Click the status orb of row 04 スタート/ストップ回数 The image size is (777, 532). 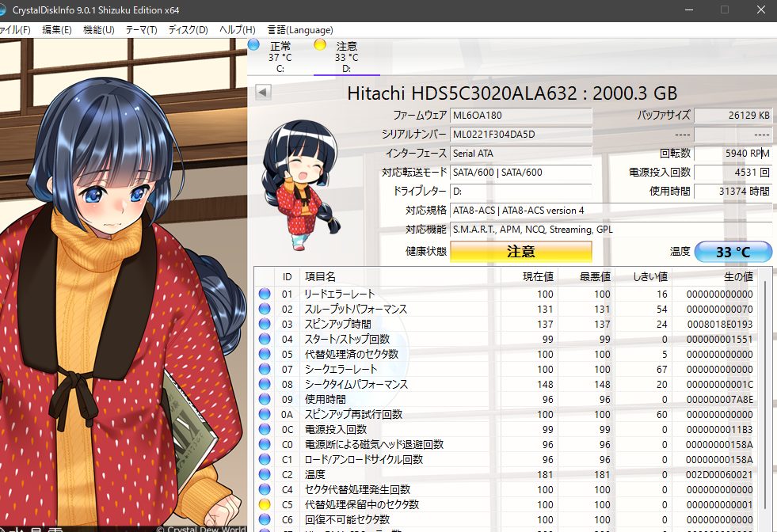tap(265, 340)
